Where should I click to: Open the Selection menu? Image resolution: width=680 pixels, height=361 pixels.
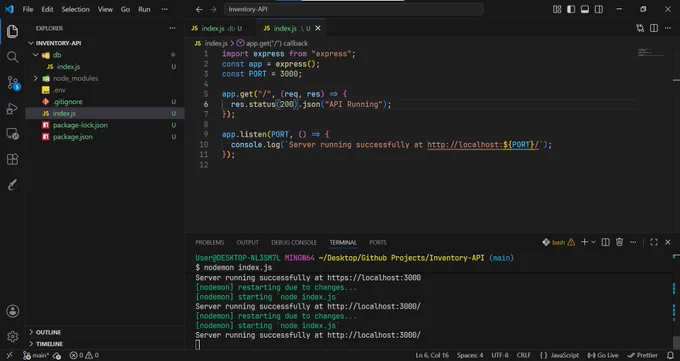click(75, 9)
